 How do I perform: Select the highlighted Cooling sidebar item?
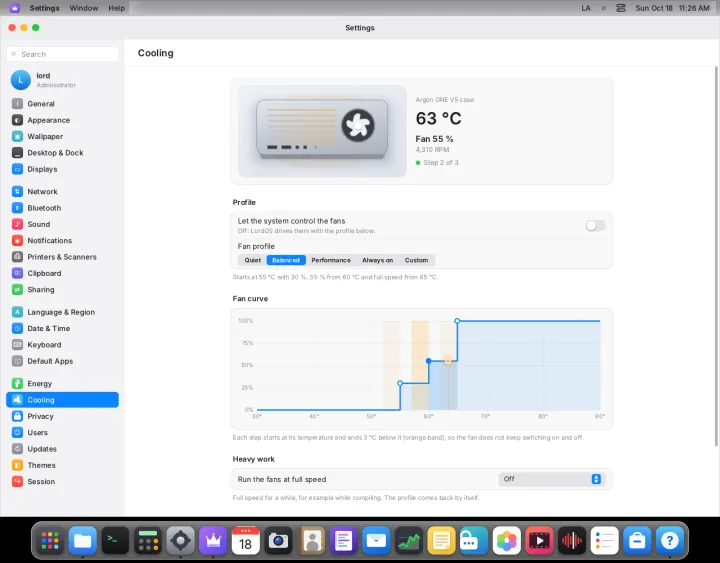coord(62,400)
